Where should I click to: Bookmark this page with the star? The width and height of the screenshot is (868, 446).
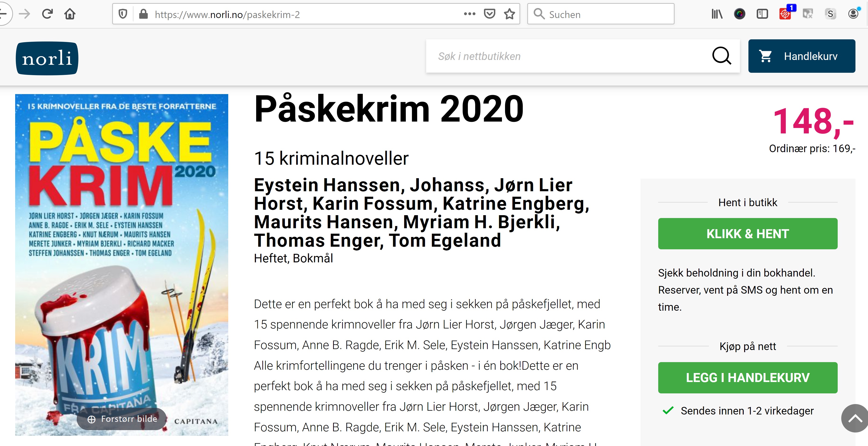[510, 14]
